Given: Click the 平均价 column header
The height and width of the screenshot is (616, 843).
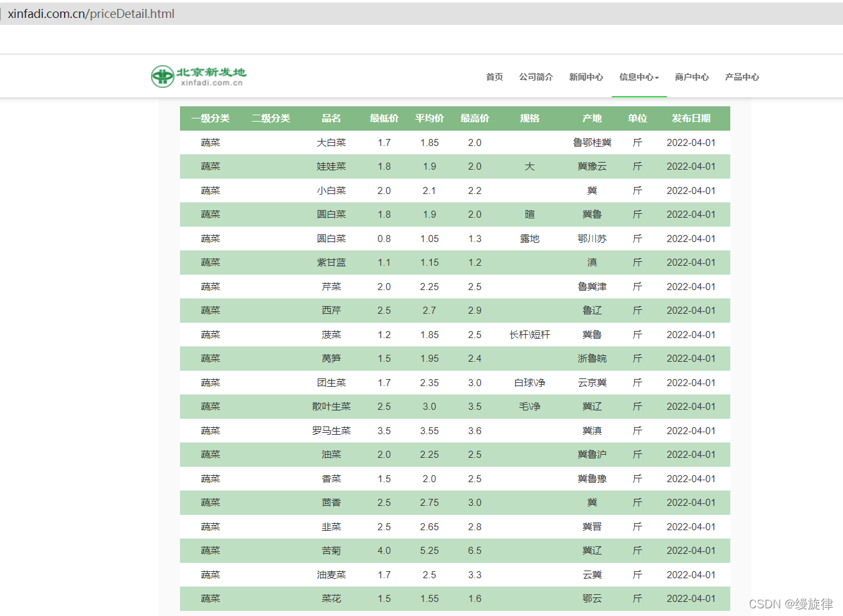Looking at the screenshot, I should click(x=429, y=118).
